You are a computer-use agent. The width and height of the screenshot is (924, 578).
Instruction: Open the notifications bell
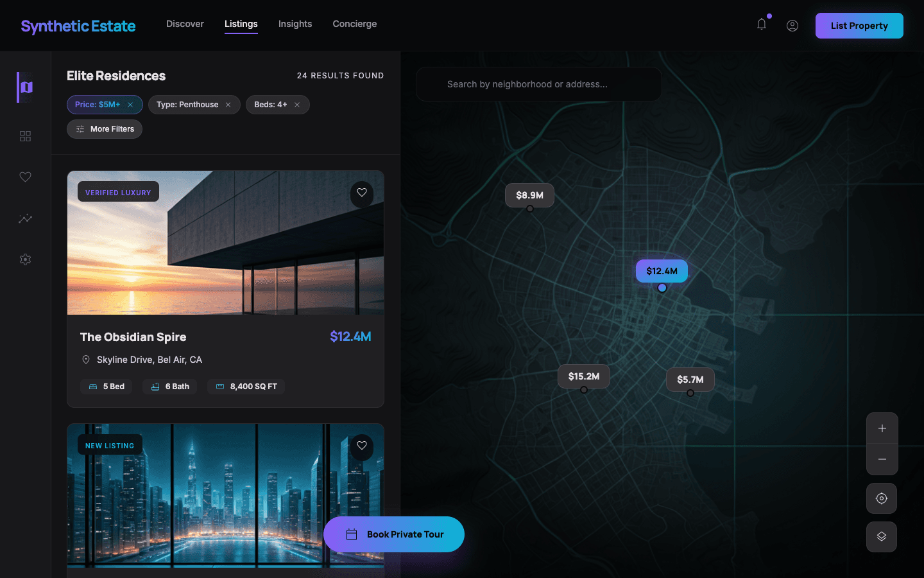[762, 24]
